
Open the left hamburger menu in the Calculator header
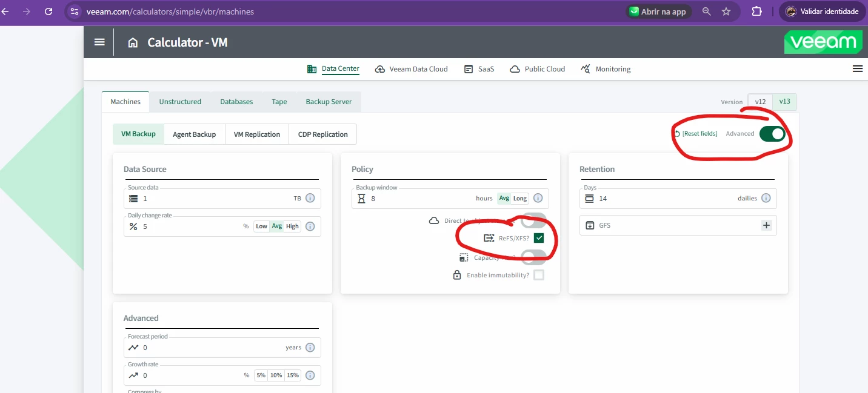[x=99, y=42]
